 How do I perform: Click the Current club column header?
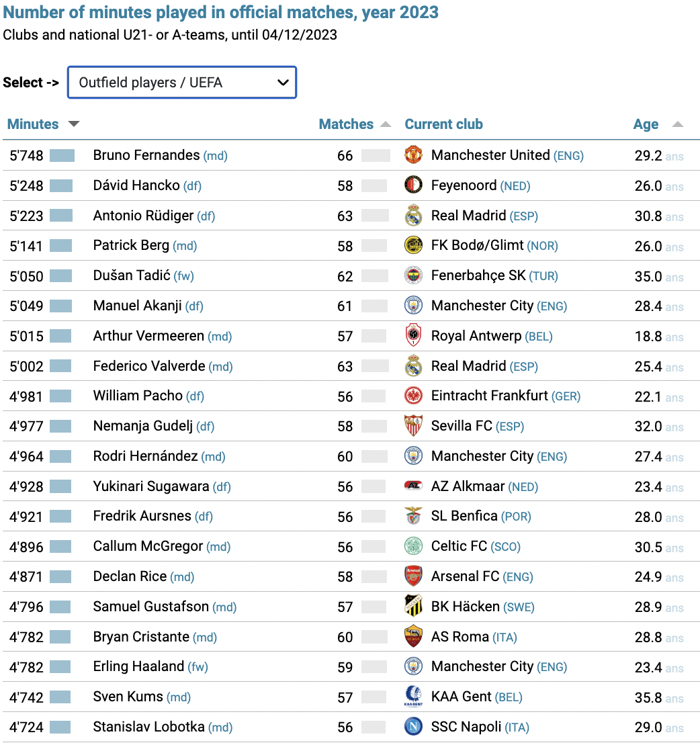pos(443,124)
